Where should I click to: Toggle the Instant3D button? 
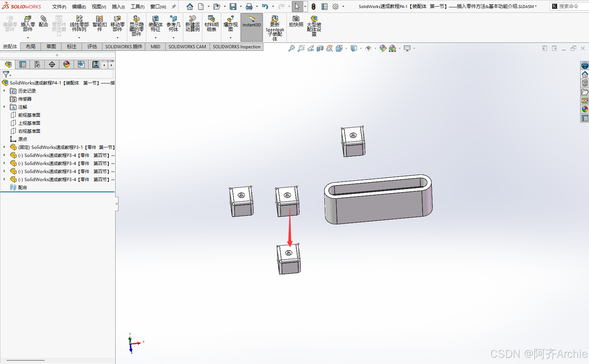[252, 27]
